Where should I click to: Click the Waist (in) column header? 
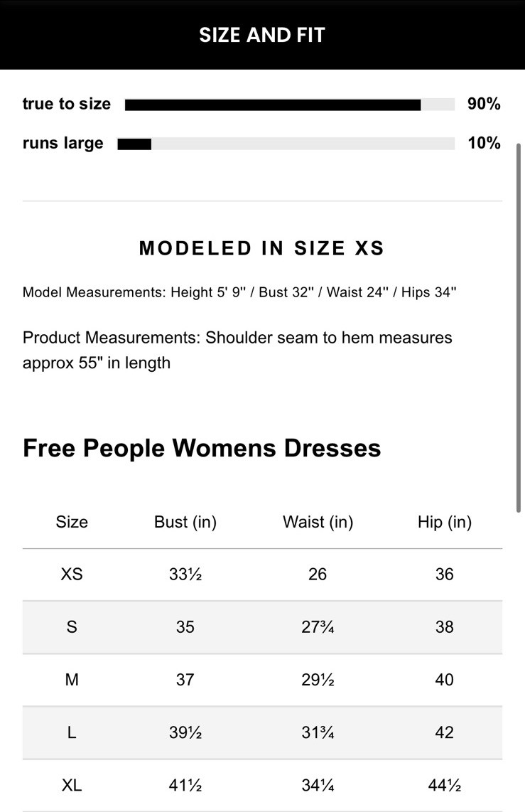pyautogui.click(x=318, y=522)
